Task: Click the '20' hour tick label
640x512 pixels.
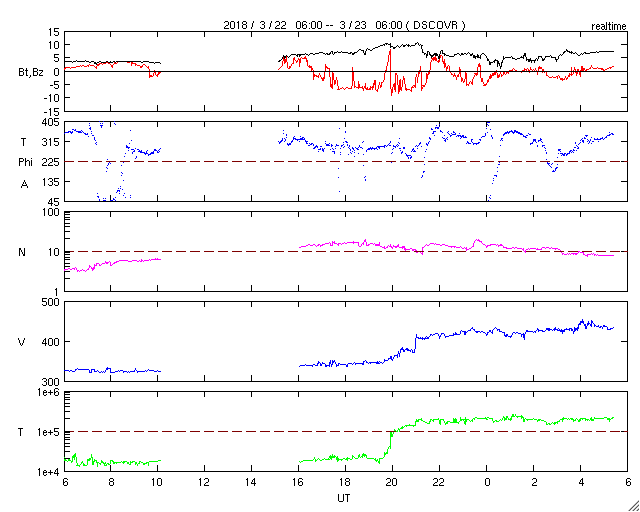Action: tap(392, 482)
